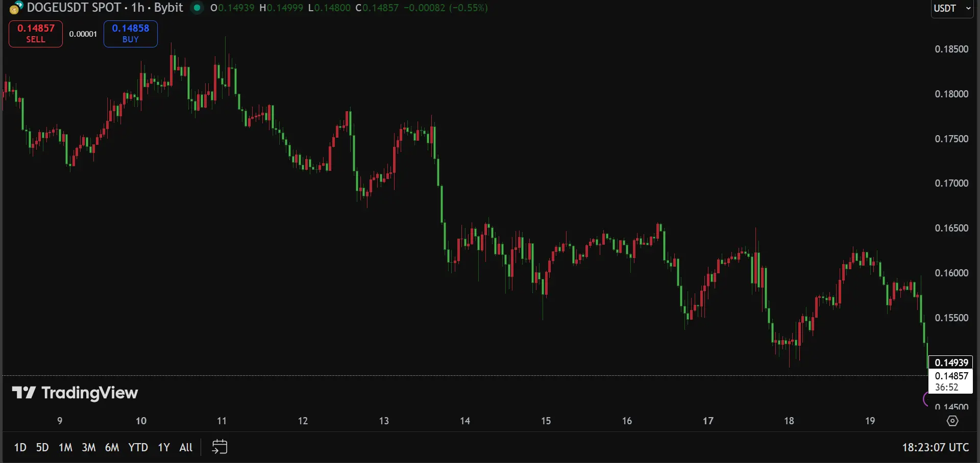The width and height of the screenshot is (980, 463).
Task: Click the H0.14999 high value in header
Action: click(281, 8)
